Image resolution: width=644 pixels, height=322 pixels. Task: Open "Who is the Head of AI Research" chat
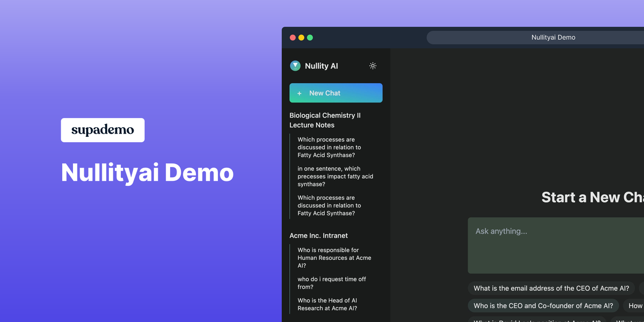coord(327,304)
